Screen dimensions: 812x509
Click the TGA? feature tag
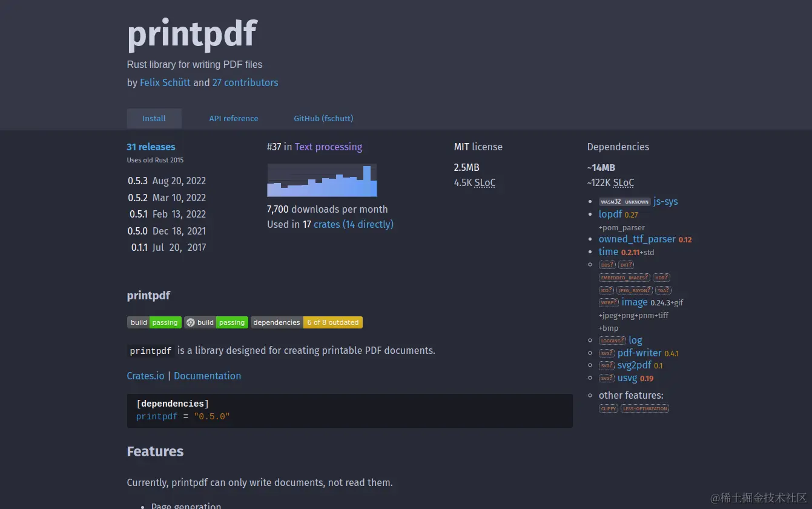[x=664, y=290]
